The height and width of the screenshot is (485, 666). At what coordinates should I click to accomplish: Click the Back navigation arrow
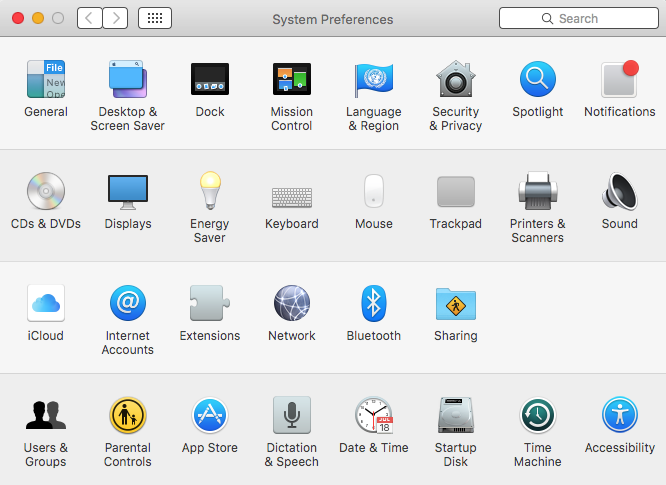coord(90,18)
